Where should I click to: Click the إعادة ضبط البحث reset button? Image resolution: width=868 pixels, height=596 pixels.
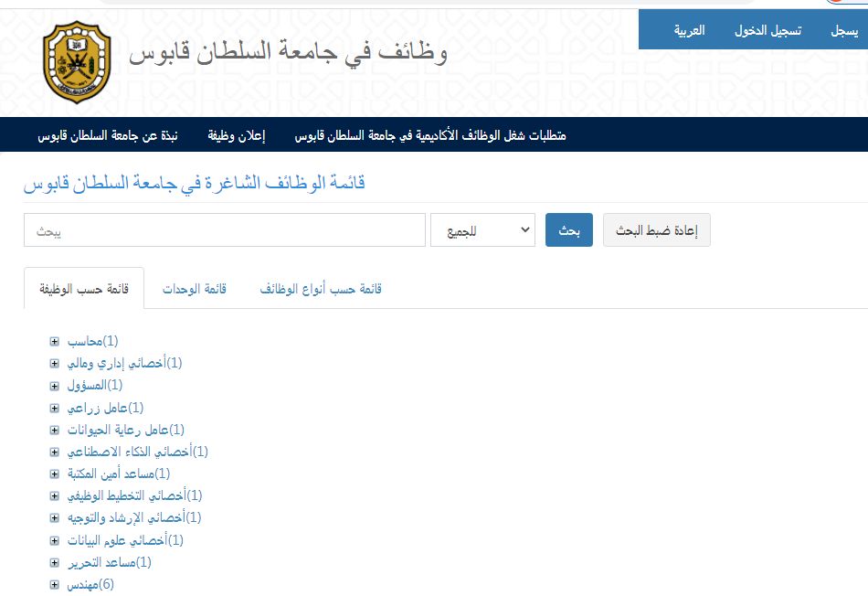(x=657, y=229)
